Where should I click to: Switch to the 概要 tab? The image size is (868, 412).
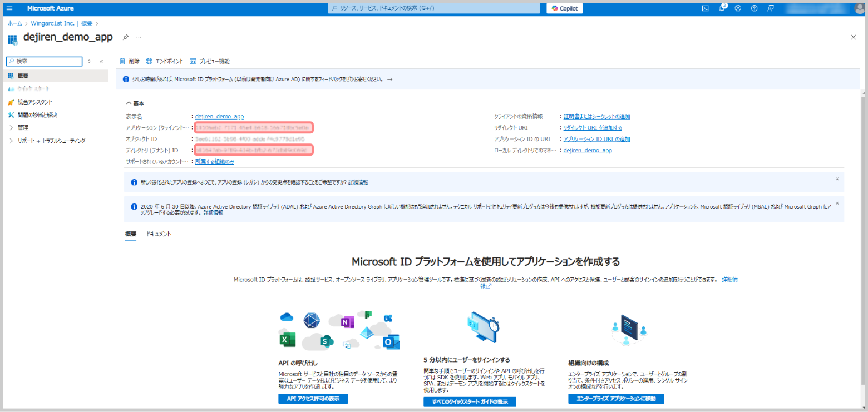(131, 234)
